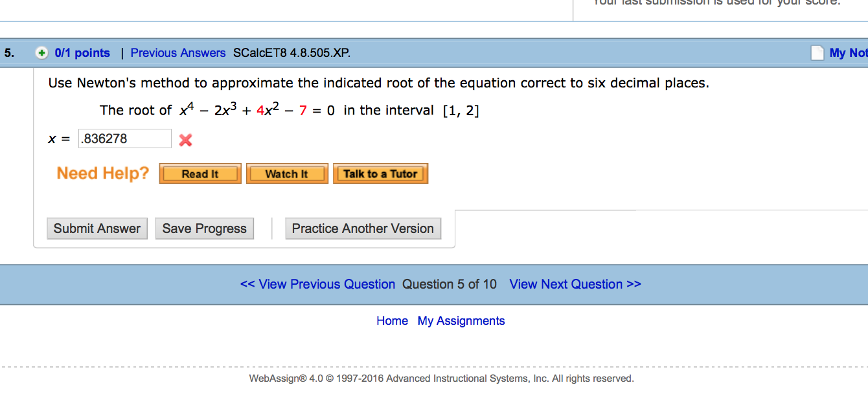This screenshot has width=868, height=409.
Task: Click the question number 5 label
Action: 8,53
